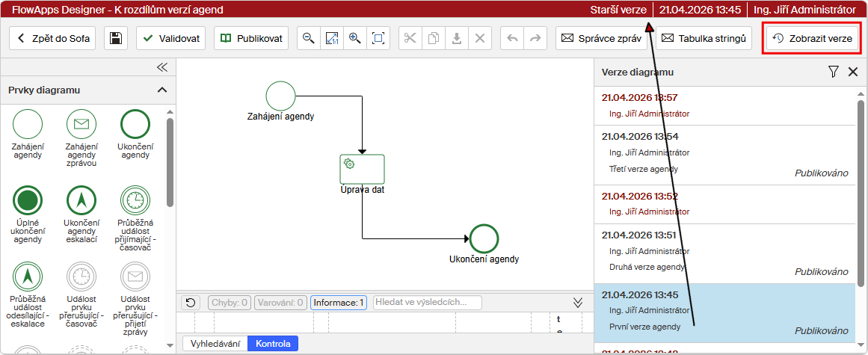Fit diagram to screen icon

(x=378, y=38)
